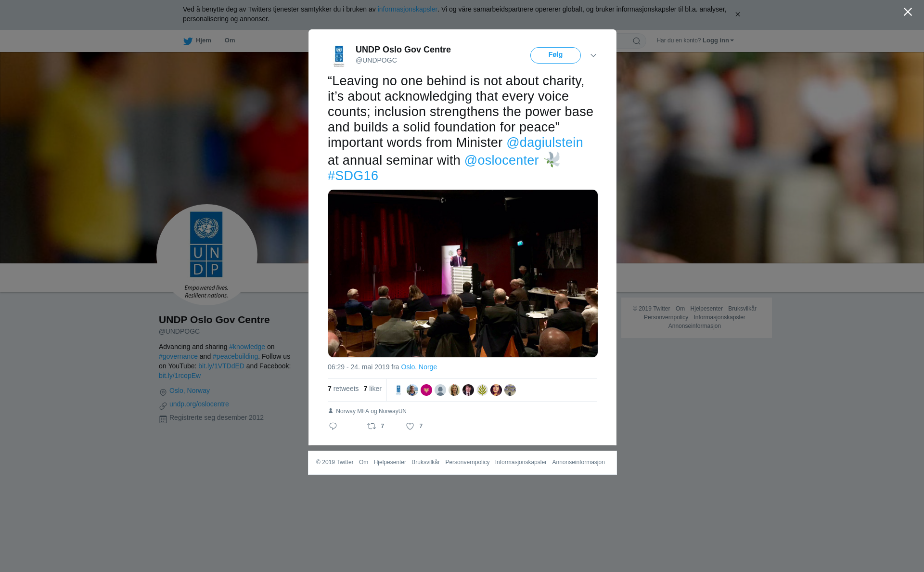The height and width of the screenshot is (572, 924).
Task: Like the tweet with heart icon
Action: (x=410, y=426)
